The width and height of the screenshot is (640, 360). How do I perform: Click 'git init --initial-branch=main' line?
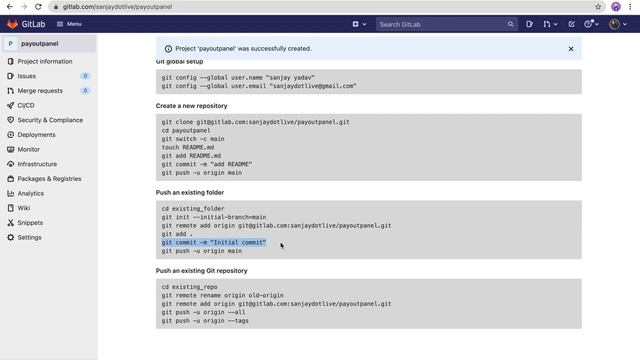coord(213,217)
